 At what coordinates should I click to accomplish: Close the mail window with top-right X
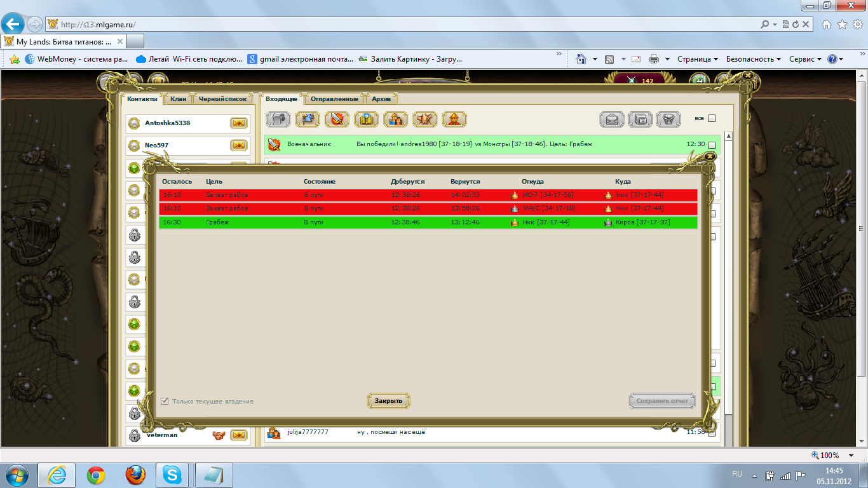click(x=748, y=76)
